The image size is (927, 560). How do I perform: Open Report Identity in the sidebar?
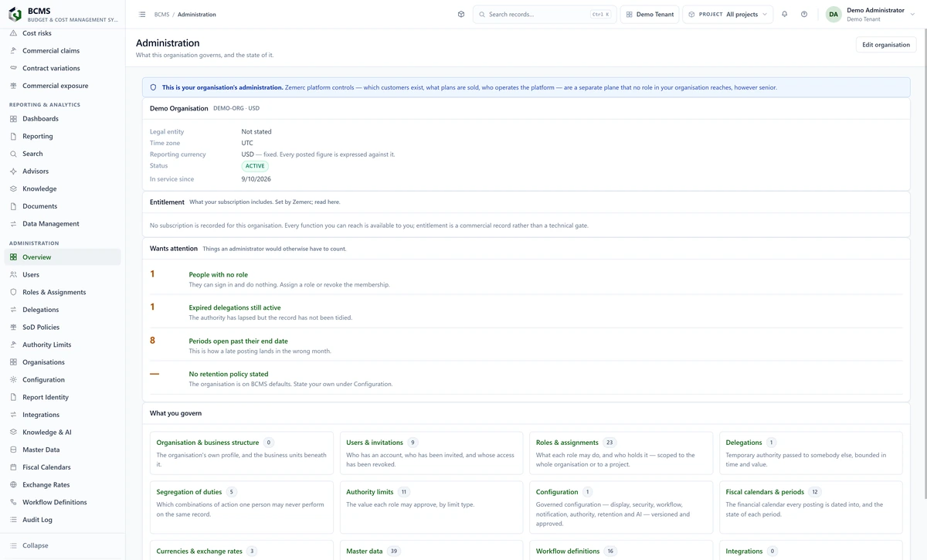pyautogui.click(x=63, y=397)
